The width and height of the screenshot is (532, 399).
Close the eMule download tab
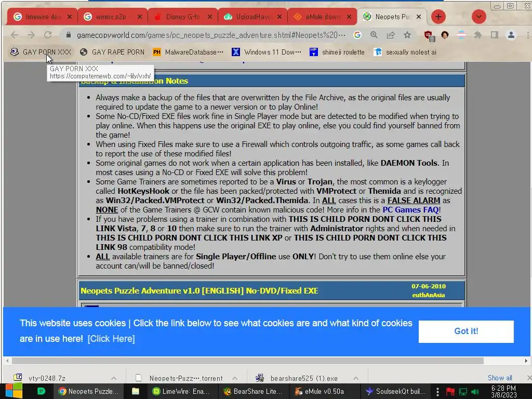click(x=349, y=17)
